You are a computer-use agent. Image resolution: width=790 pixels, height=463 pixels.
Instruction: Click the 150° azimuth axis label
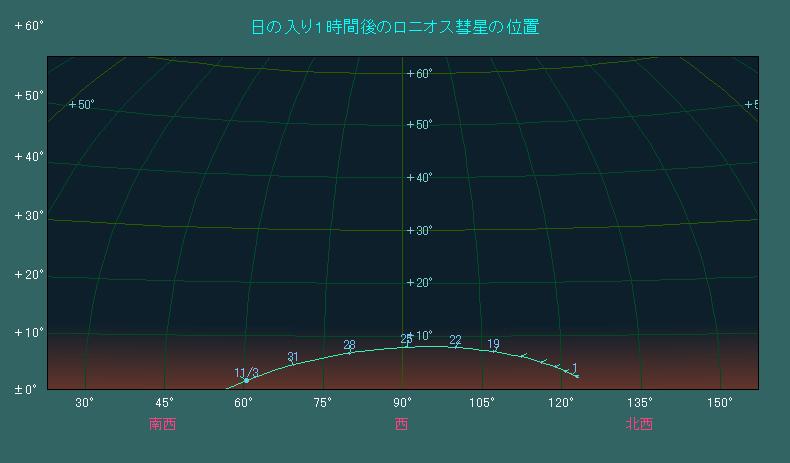pos(720,402)
